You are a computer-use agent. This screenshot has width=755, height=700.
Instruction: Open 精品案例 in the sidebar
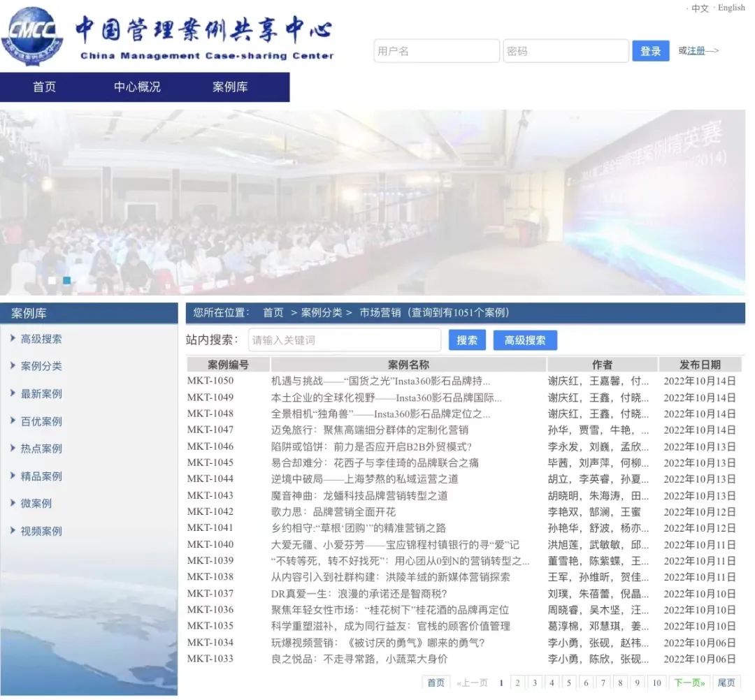coord(41,476)
